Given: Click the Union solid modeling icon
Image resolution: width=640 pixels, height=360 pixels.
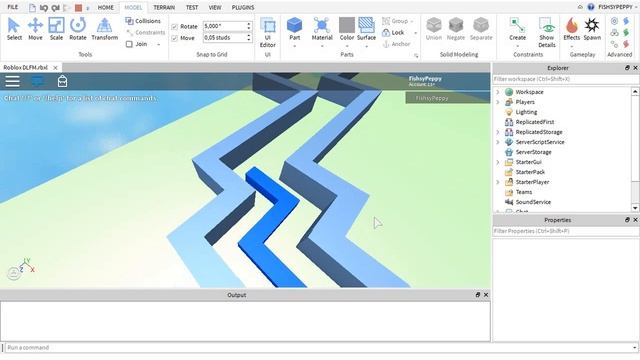Looking at the screenshot, I should [x=433, y=29].
